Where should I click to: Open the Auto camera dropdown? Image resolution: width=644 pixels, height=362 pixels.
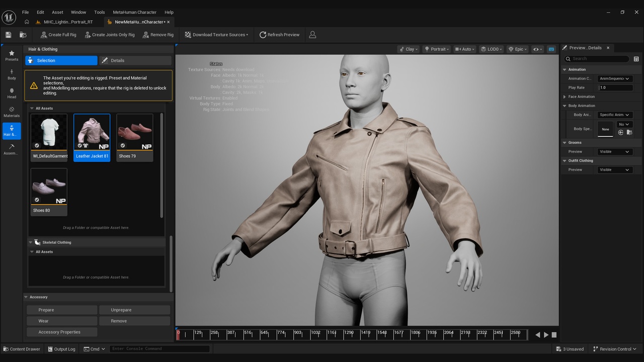[465, 49]
